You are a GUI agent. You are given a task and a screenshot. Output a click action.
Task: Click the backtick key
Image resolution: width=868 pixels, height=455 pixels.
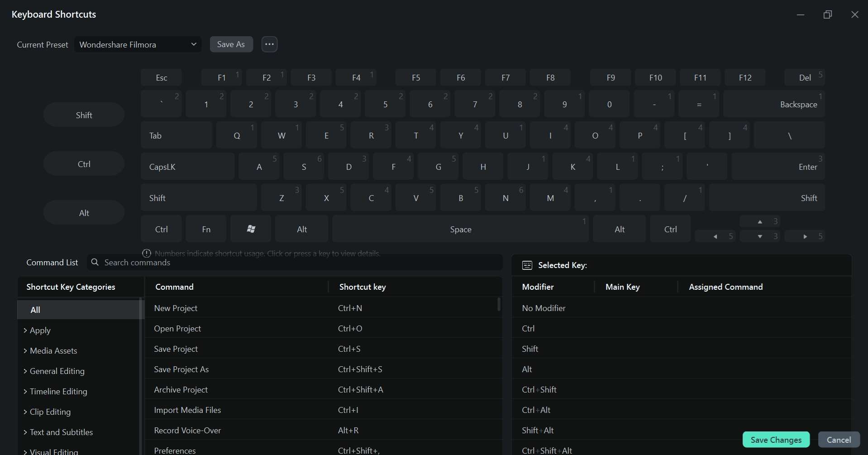coord(161,104)
